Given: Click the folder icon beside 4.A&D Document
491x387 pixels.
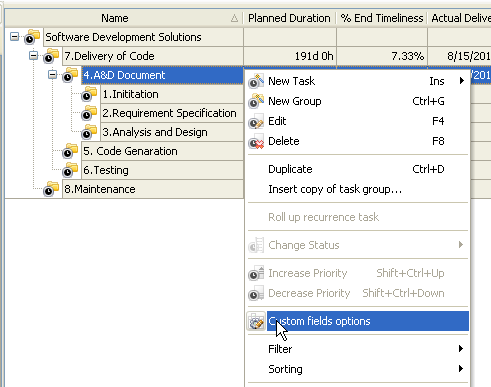Looking at the screenshot, I should [70, 75].
